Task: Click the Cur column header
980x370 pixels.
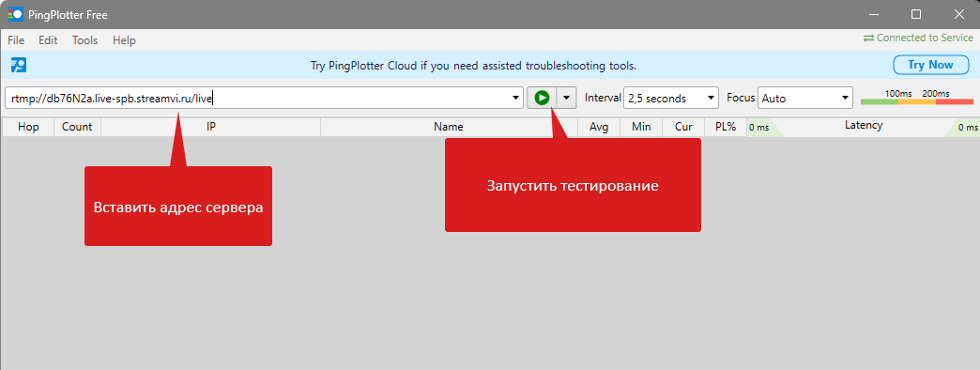Action: (x=683, y=127)
